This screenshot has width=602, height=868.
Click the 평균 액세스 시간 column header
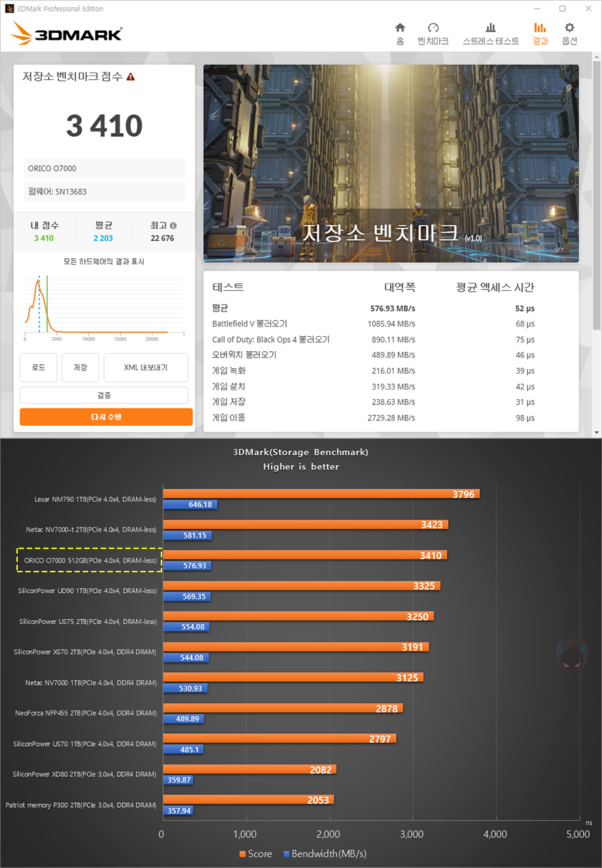click(x=495, y=288)
